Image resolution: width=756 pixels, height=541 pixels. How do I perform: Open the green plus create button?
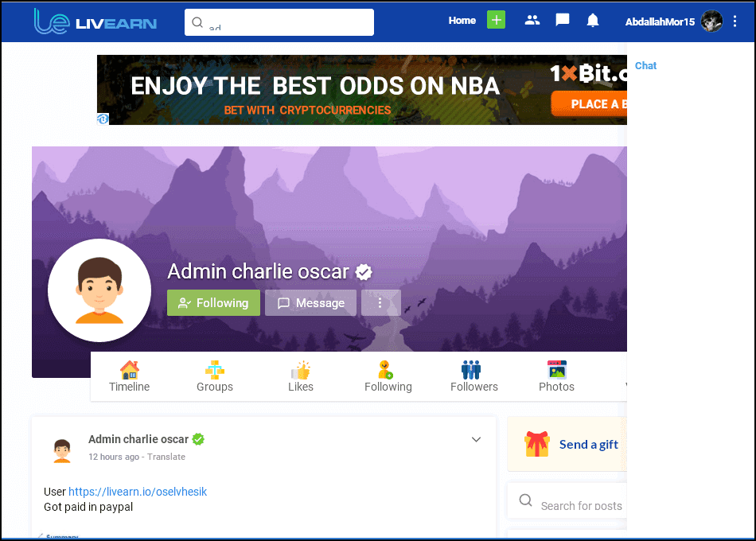(x=496, y=20)
